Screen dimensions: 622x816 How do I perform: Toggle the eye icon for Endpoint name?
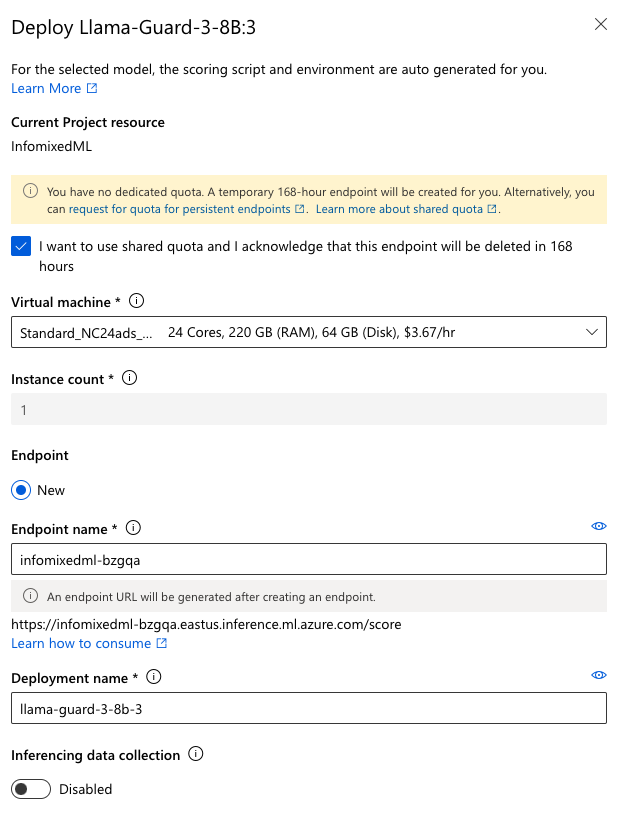(x=599, y=526)
